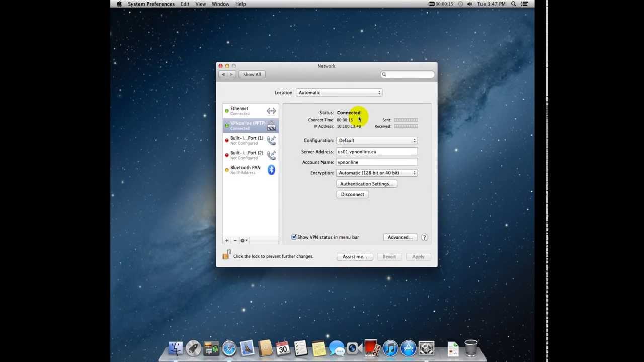Open Spotlight search magnifier in menu bar
This screenshot has width=644, height=362.
coord(514,4)
